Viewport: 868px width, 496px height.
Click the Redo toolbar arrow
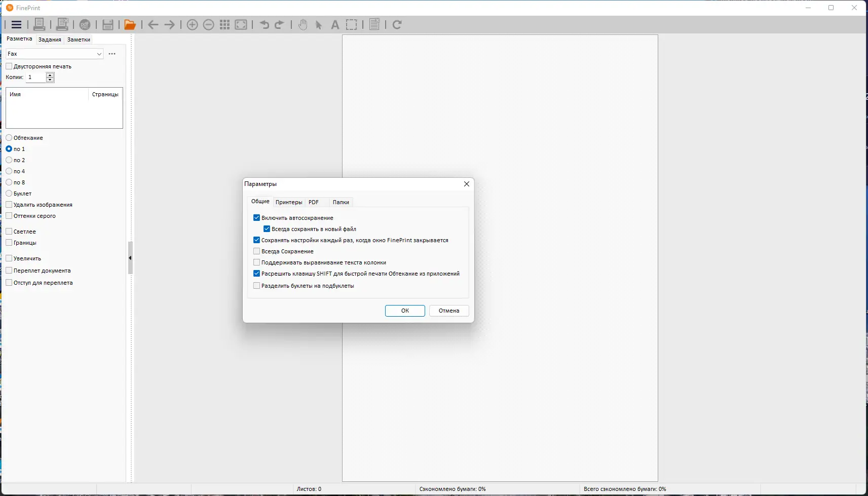click(279, 24)
